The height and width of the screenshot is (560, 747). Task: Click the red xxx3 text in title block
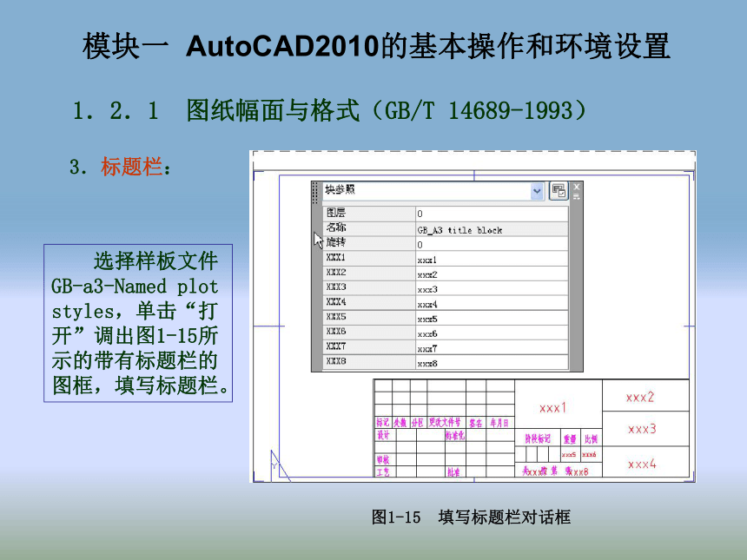pyautogui.click(x=642, y=429)
